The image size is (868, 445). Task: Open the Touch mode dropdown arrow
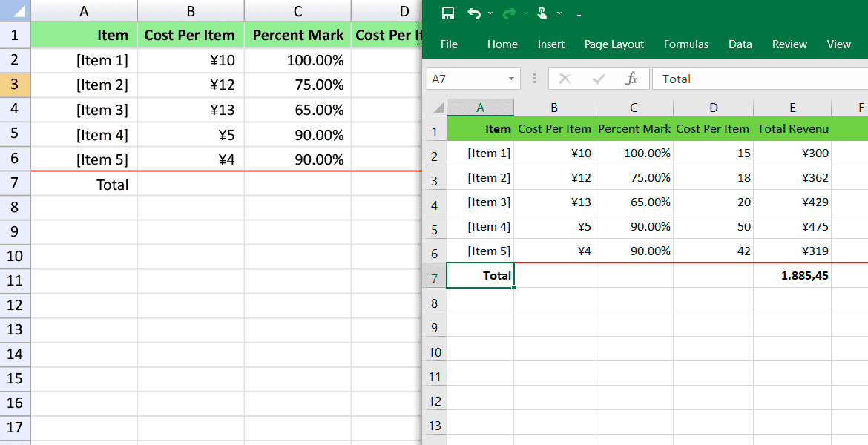tap(559, 13)
